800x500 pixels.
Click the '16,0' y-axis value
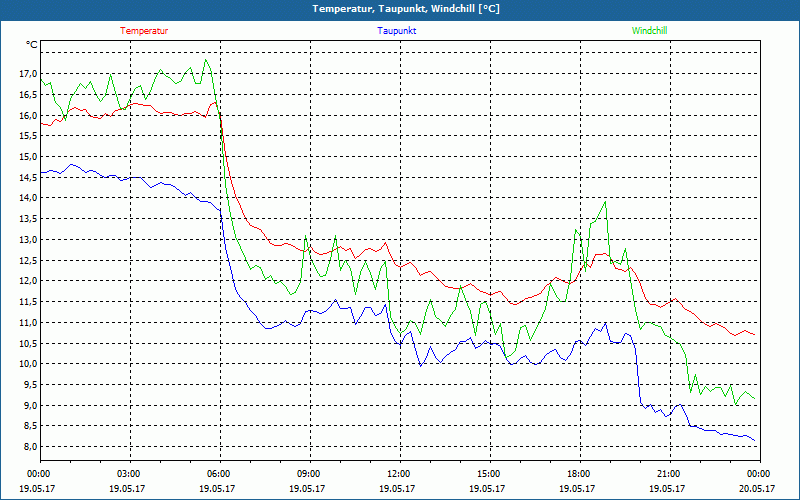[x=28, y=115]
